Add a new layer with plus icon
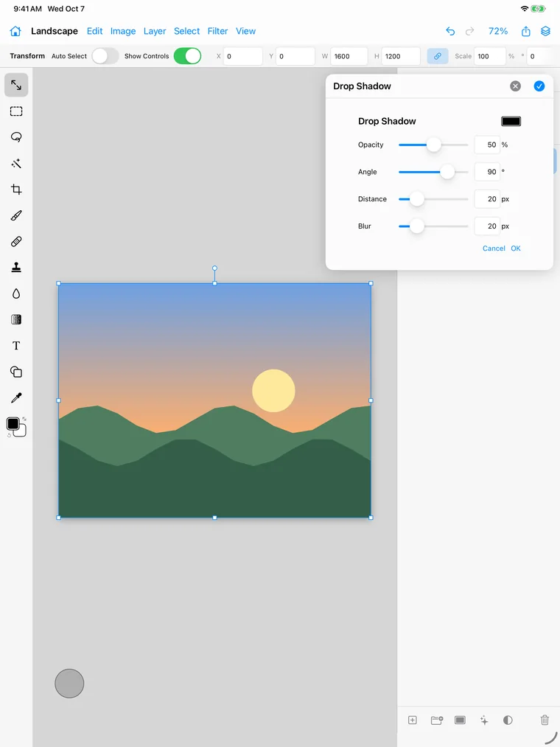This screenshot has width=560, height=747. coord(413,720)
